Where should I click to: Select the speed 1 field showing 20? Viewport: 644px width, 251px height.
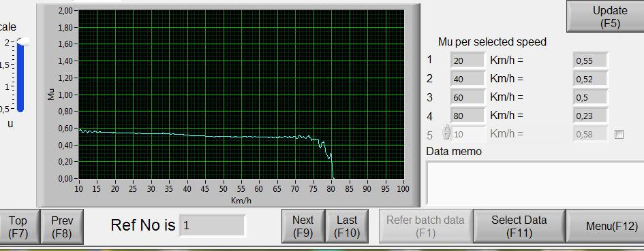(x=467, y=61)
